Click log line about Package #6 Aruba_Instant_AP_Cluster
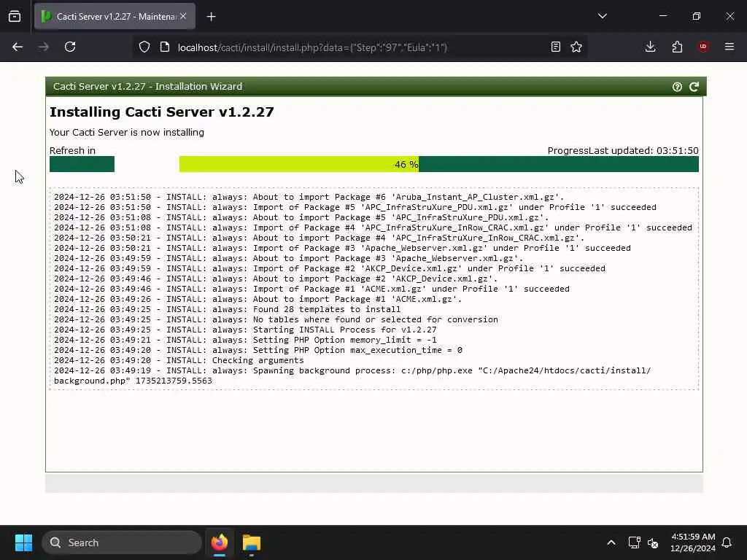 pos(309,197)
